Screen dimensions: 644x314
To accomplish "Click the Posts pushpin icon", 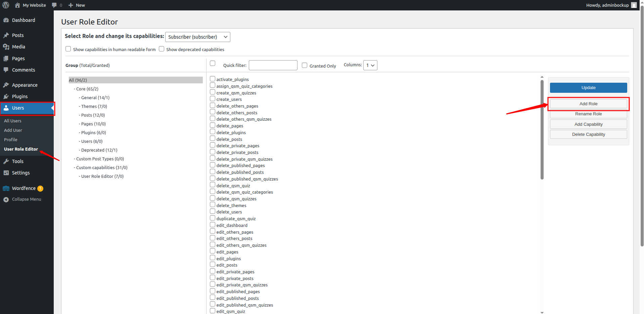I will [x=6, y=35].
